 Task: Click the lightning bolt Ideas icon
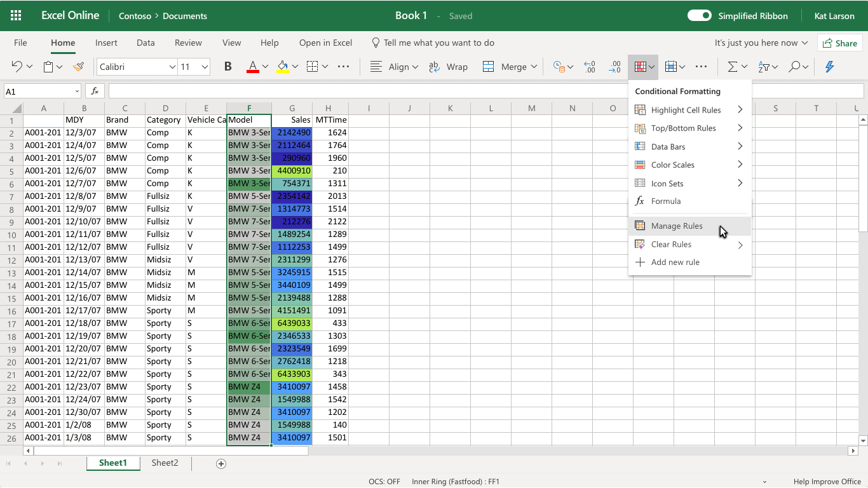tap(829, 67)
